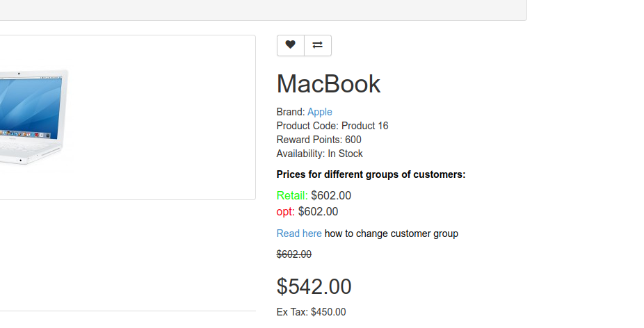
Task: Click the crossed-out old price $602.00
Action: pyautogui.click(x=294, y=254)
